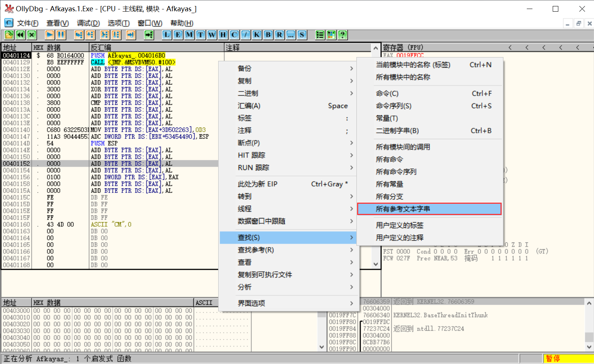594x364 pixels.
Task: Open Handles window with H button
Action: pos(223,35)
